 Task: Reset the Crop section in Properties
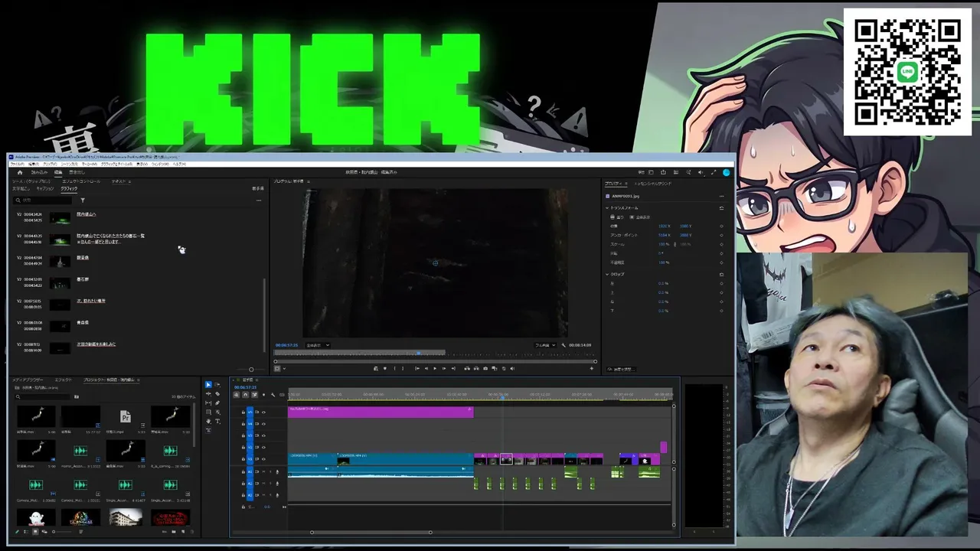721,274
